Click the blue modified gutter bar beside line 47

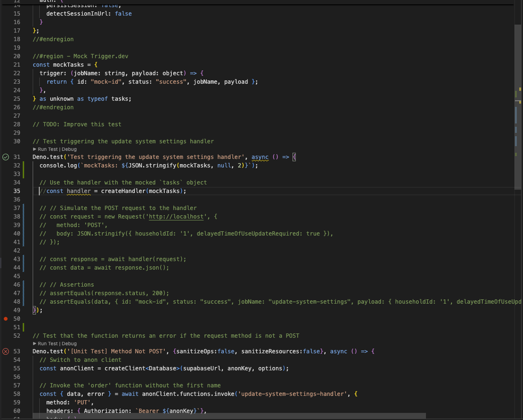click(x=23, y=293)
